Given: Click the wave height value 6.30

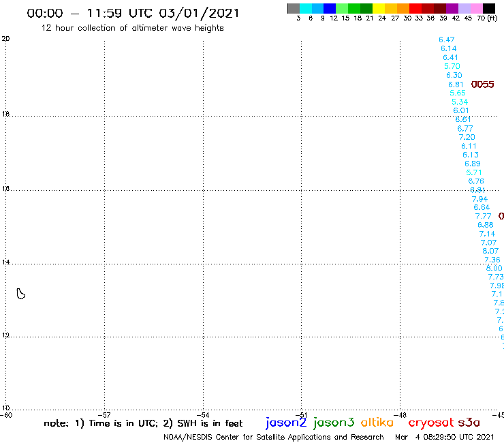Looking at the screenshot, I should tap(454, 75).
